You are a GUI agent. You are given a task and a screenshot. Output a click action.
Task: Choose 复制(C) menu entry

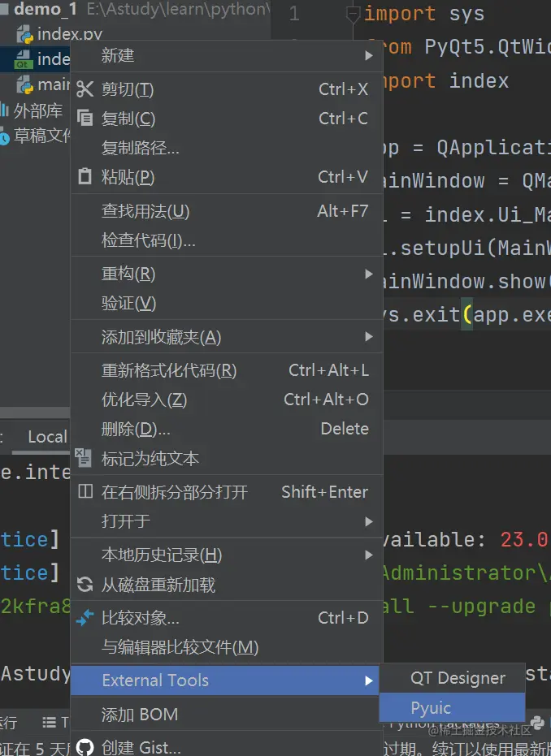(x=226, y=118)
